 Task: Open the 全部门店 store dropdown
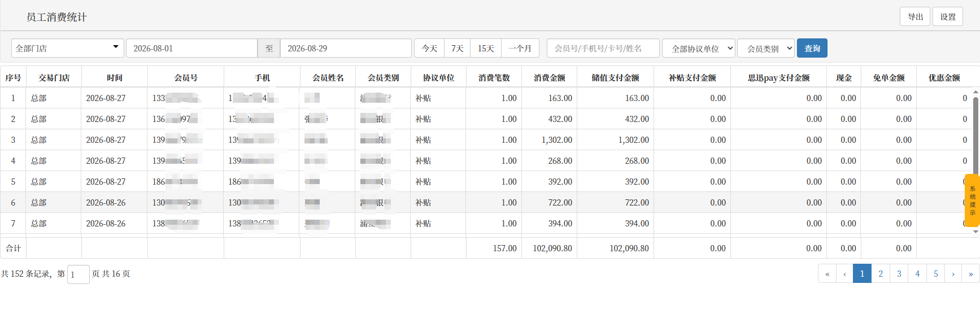(x=68, y=49)
